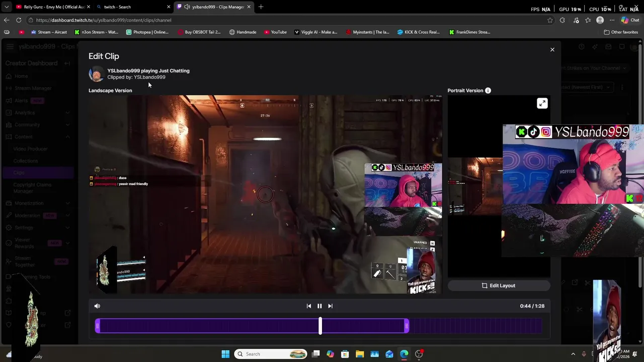
Task: Open Copilot Chat in the browser
Action: click(630, 20)
